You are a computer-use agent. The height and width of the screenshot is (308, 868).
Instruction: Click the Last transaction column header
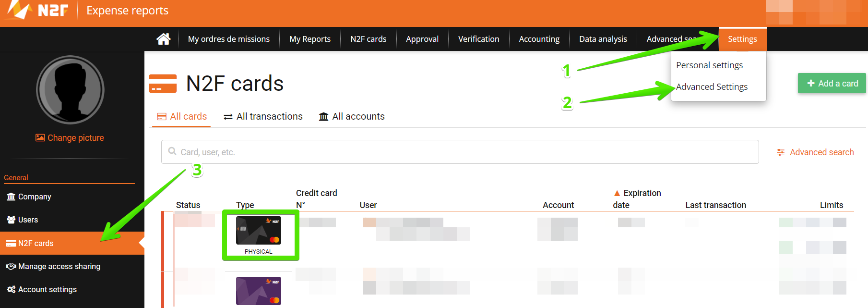click(716, 205)
